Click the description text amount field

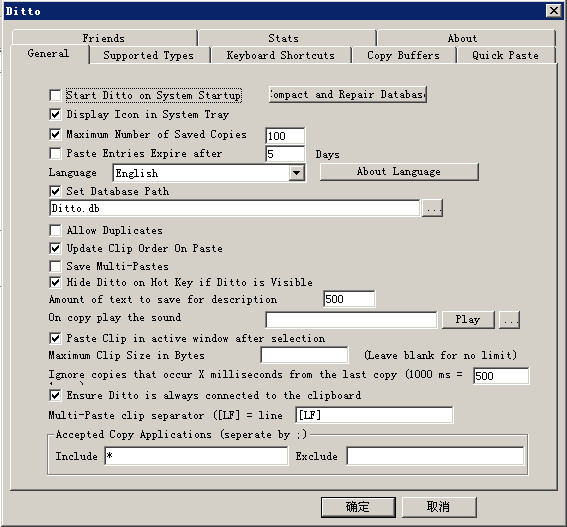click(349, 299)
